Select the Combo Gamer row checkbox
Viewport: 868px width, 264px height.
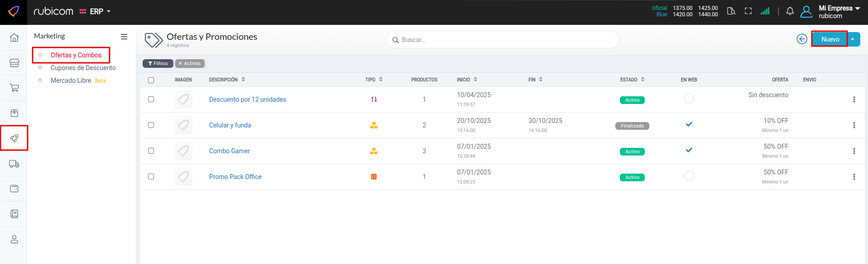[151, 151]
